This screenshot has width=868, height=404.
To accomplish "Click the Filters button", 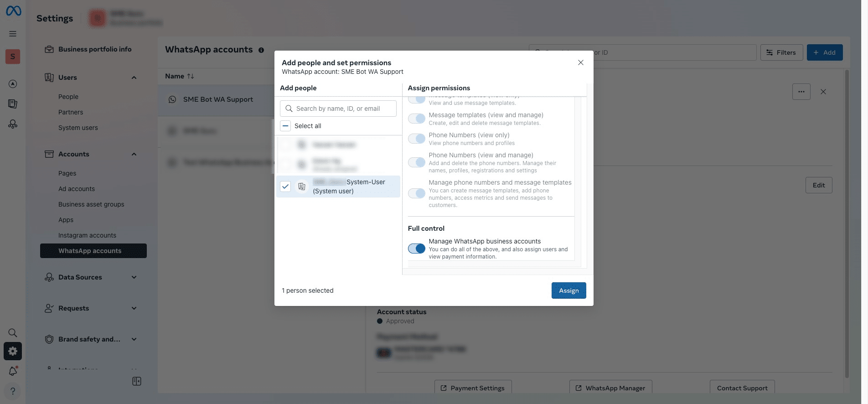I will coord(781,52).
